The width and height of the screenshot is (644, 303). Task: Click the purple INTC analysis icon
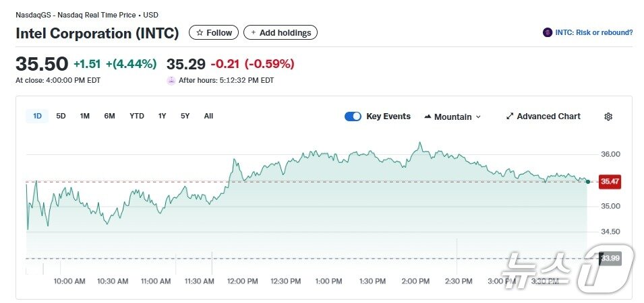click(548, 32)
